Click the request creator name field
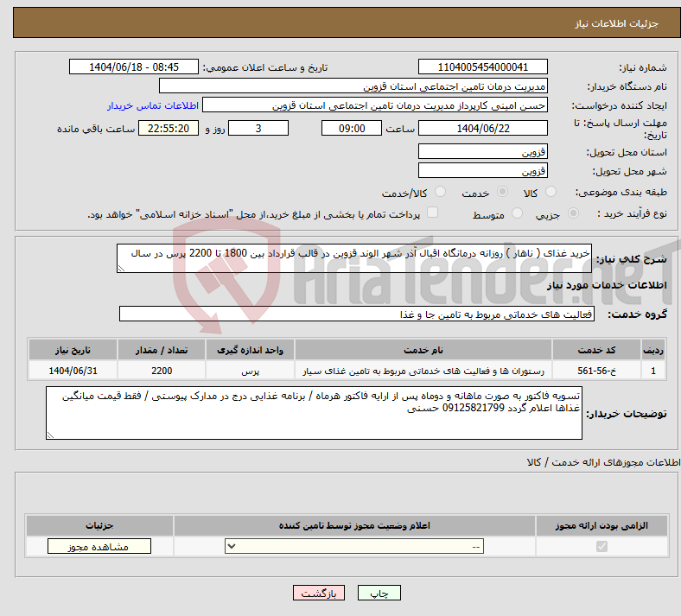This screenshot has width=681, height=616. (x=375, y=105)
